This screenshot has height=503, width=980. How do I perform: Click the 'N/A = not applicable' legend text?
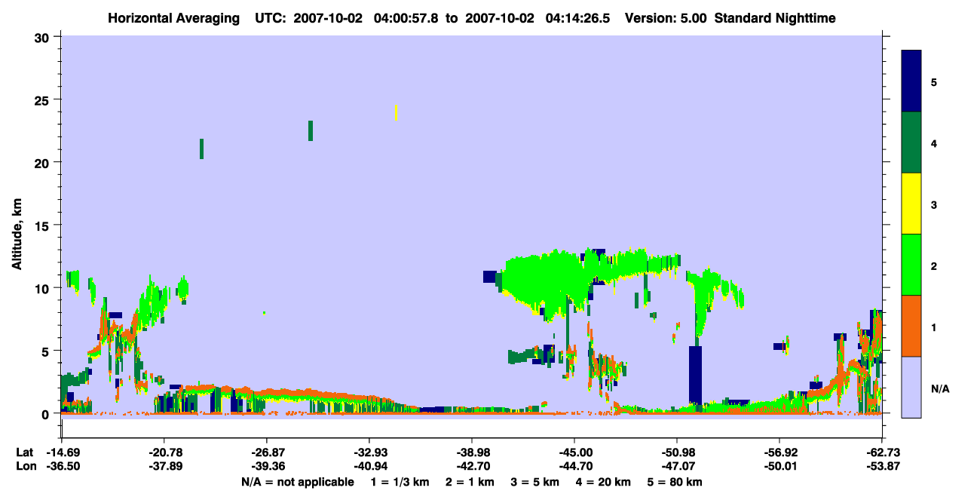coord(298,482)
